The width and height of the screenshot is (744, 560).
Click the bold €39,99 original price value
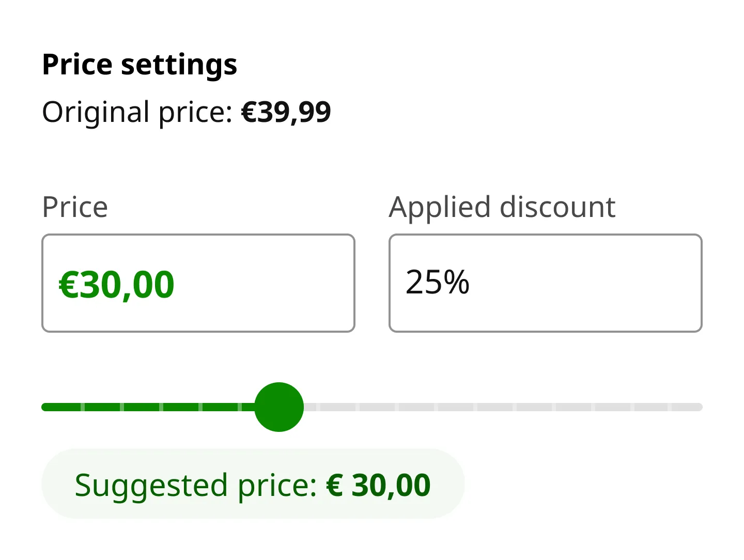click(286, 112)
